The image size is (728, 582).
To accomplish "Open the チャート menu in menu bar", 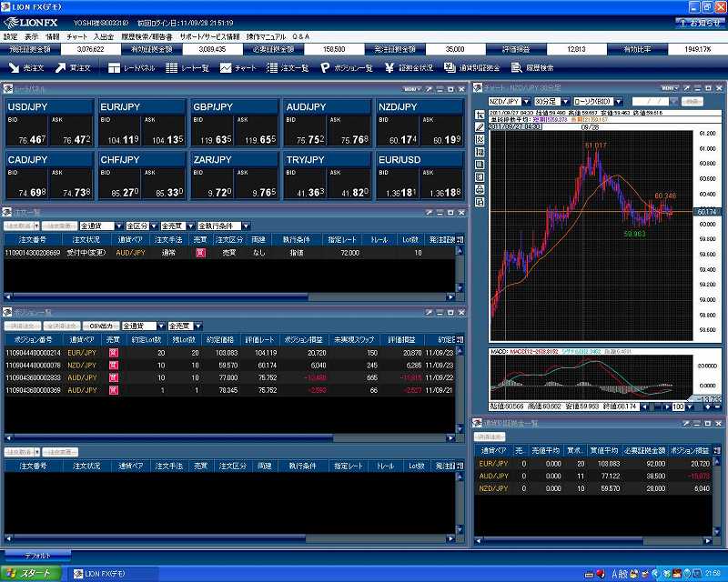I will coord(77,36).
